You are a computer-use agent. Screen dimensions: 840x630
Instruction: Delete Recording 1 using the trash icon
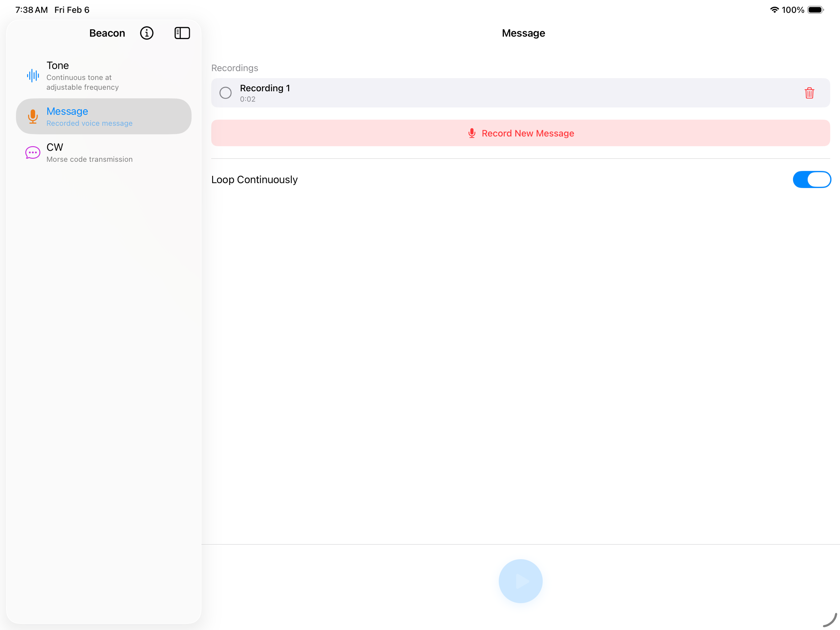pyautogui.click(x=809, y=93)
